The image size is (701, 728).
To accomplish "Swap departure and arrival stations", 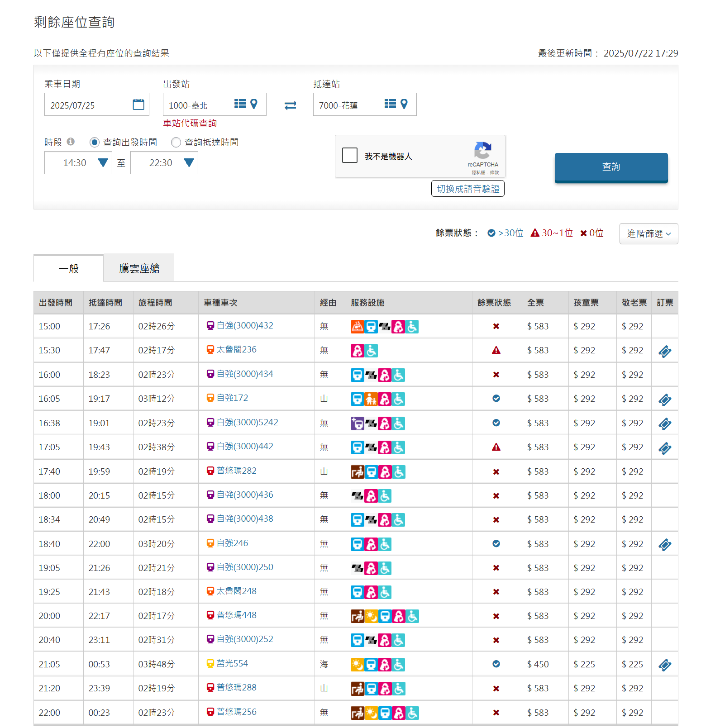I will (290, 105).
